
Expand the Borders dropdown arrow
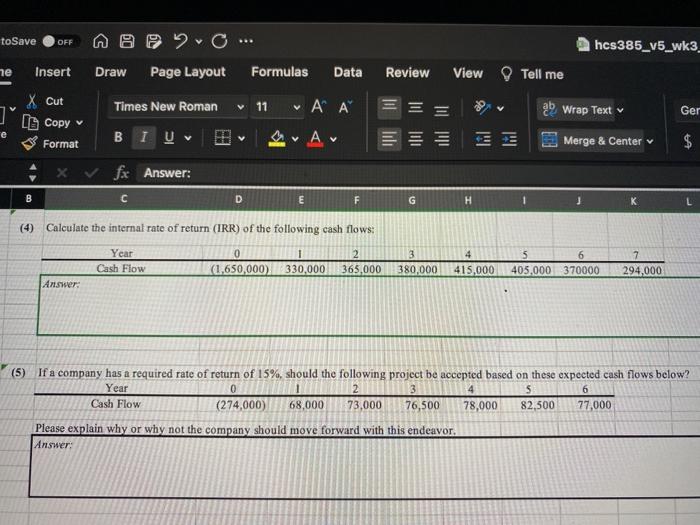[241, 139]
